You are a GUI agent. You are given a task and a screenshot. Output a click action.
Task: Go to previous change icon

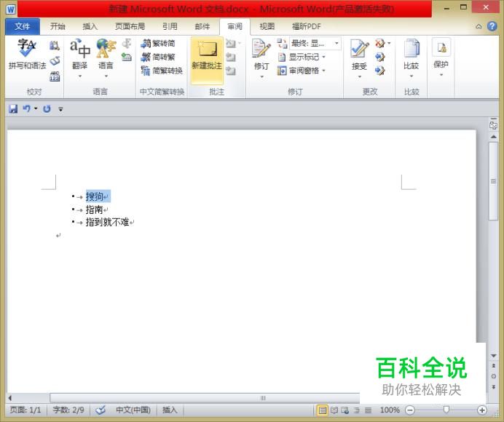[380, 57]
